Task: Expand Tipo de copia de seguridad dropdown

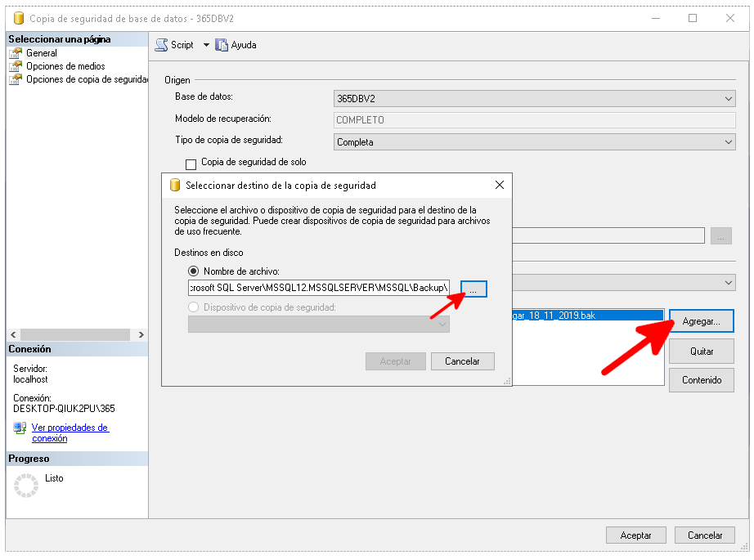Action: (729, 142)
